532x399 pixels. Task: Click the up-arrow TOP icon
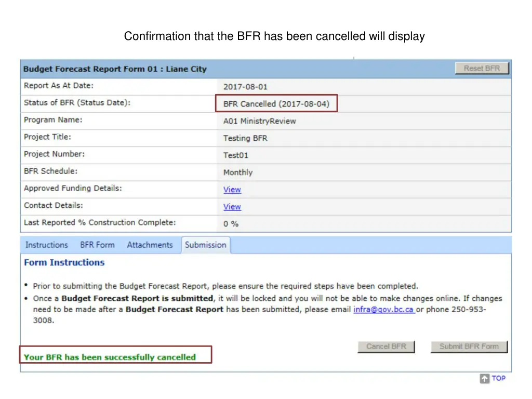(484, 379)
